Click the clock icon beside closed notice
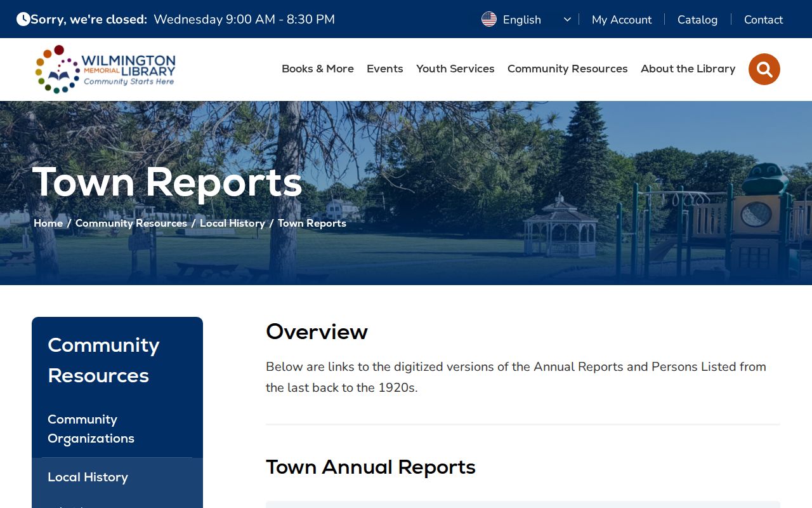812x508 pixels. [x=23, y=19]
